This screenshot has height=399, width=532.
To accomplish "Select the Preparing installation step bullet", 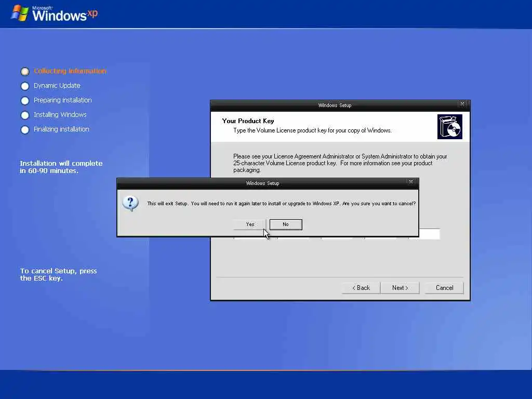I will tap(25, 101).
